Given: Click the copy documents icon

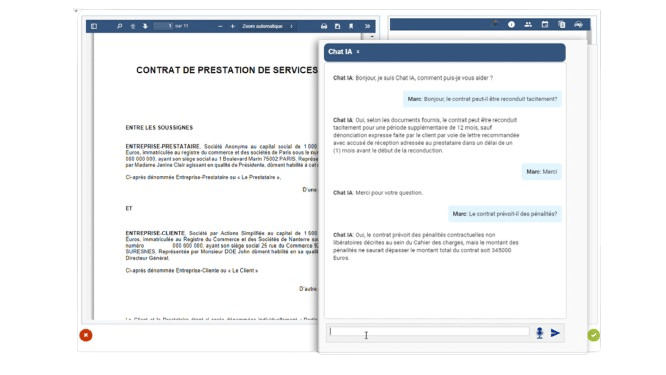Looking at the screenshot, I should coord(562,25).
